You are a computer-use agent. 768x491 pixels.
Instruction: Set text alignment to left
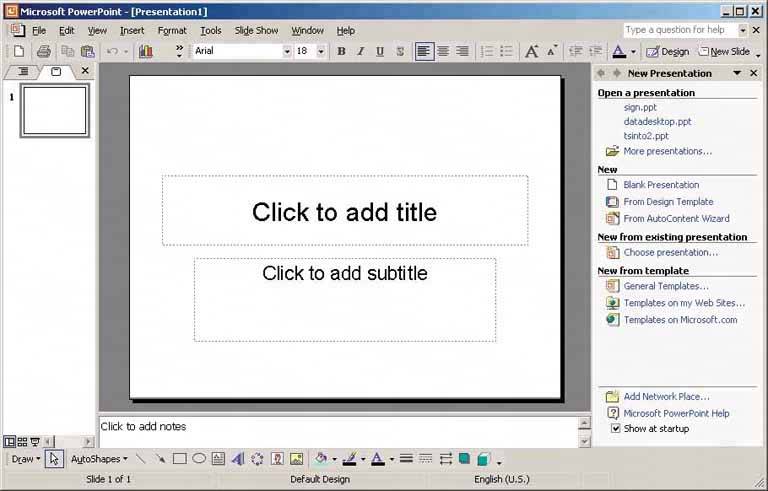424,51
